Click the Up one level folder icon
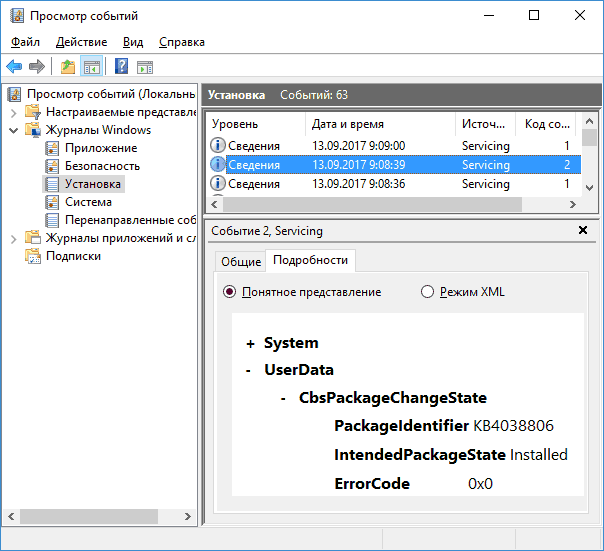604x551 pixels. pos(68,67)
